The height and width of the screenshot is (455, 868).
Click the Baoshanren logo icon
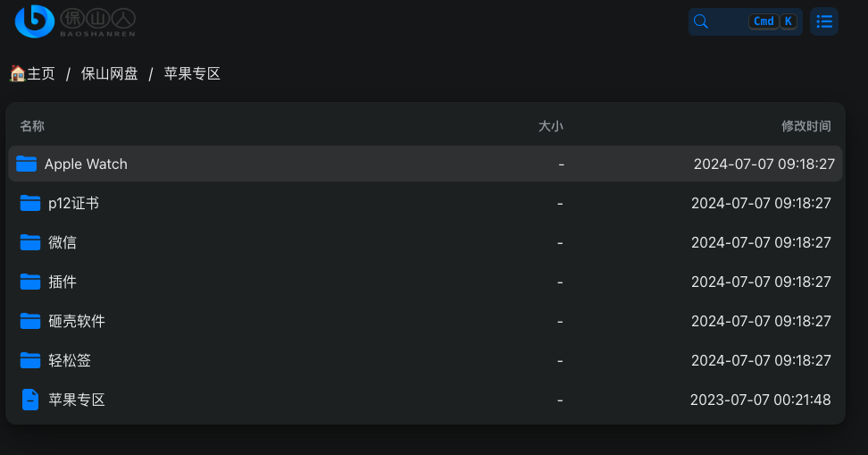[x=34, y=21]
